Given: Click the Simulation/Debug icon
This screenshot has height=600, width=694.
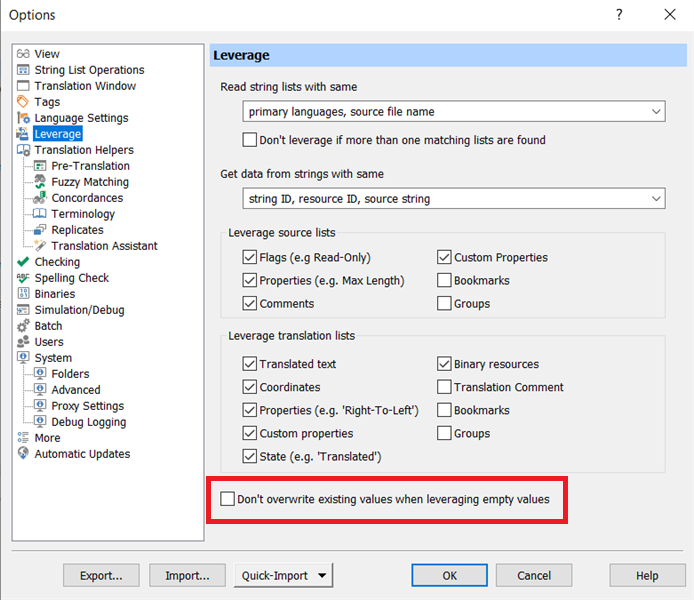Looking at the screenshot, I should 23,310.
